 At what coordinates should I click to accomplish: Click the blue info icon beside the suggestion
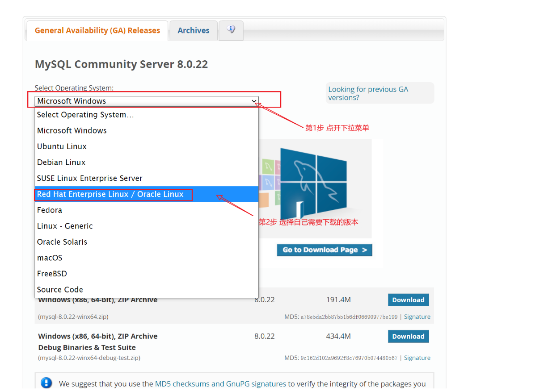tap(46, 383)
